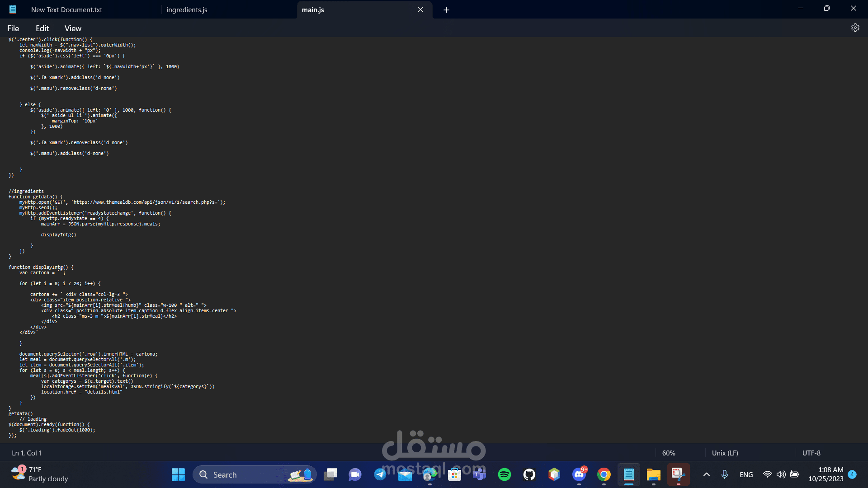Expand the hidden system tray icons chevron
Screen dimensions: 868x488
[x=706, y=474]
